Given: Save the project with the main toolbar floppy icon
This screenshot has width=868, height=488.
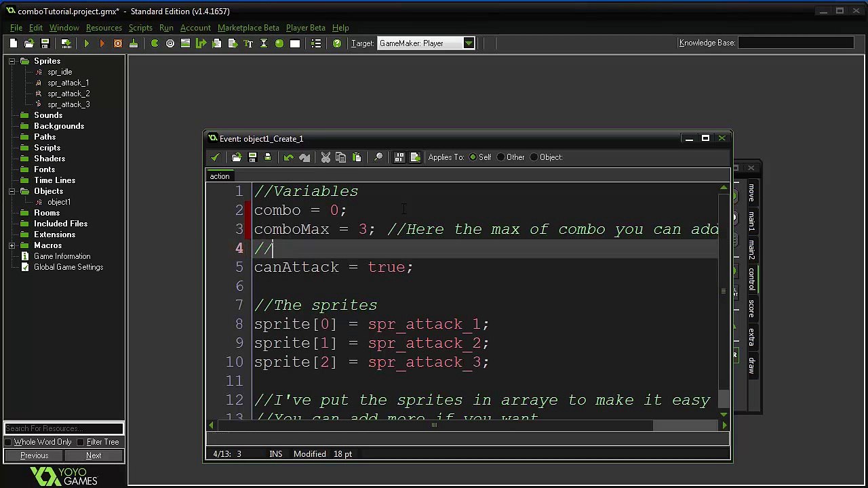Looking at the screenshot, I should tap(45, 43).
